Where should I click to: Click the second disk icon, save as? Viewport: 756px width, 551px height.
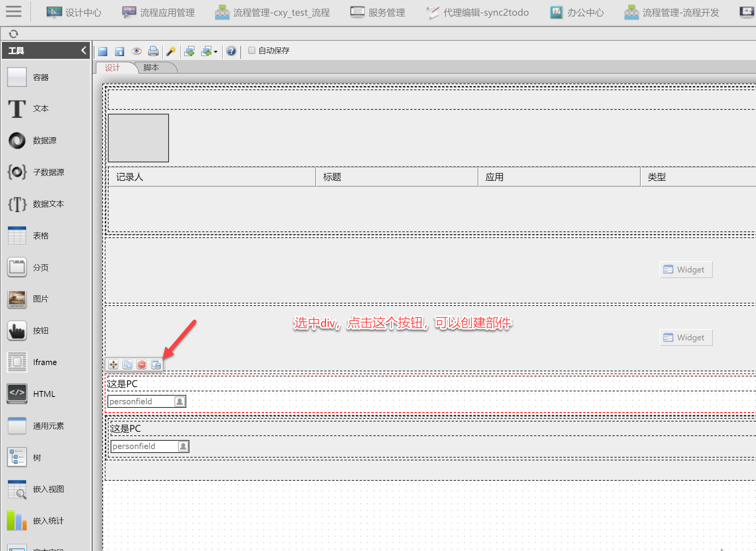pyautogui.click(x=120, y=51)
